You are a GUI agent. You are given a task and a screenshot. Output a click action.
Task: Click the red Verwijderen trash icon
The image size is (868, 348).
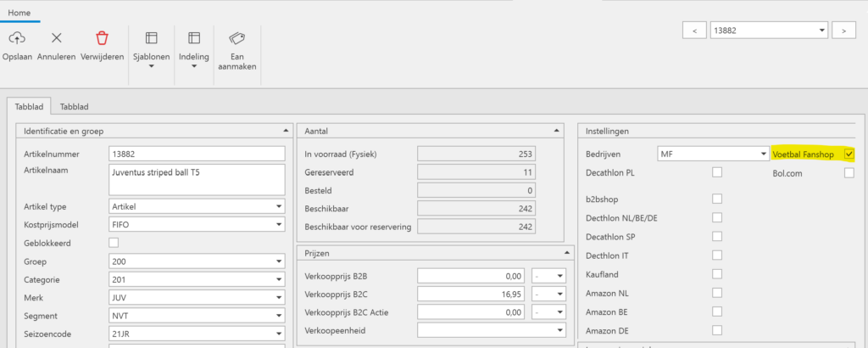[102, 38]
